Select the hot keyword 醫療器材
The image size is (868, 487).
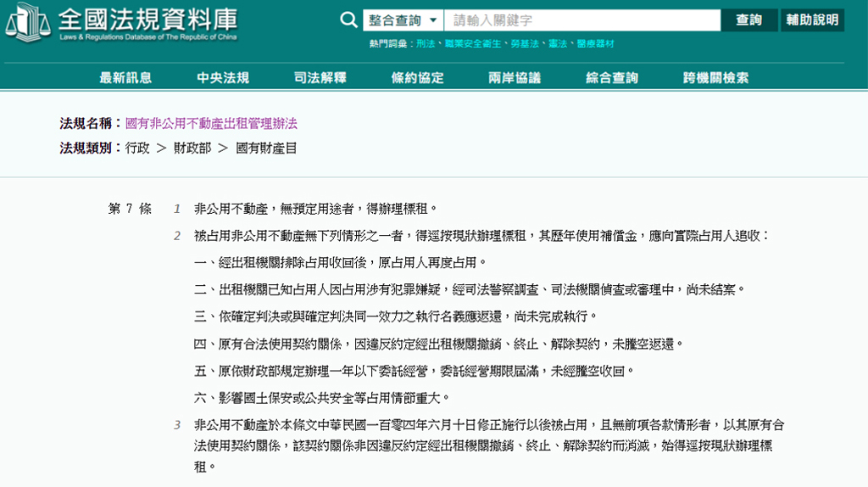pos(596,43)
